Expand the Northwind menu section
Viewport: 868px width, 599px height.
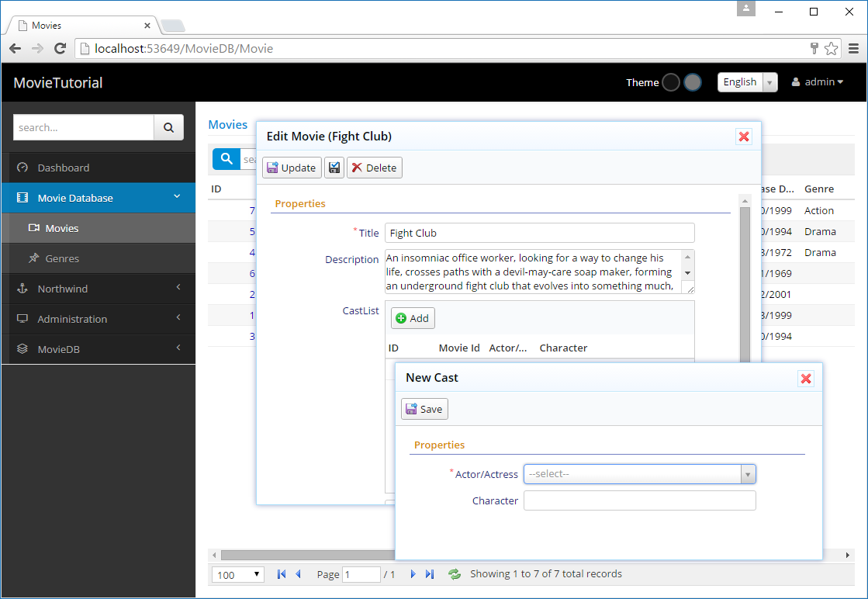point(98,289)
